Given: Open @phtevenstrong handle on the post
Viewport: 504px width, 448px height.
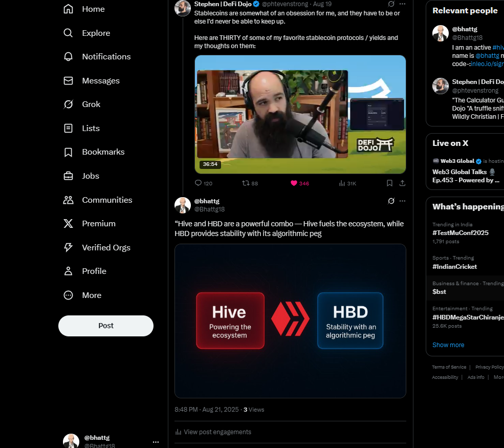Looking at the screenshot, I should tap(285, 4).
